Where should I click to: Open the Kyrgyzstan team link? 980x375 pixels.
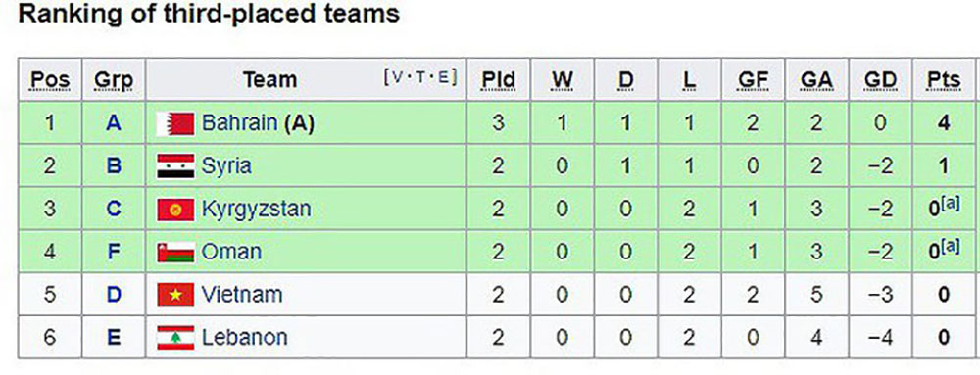[256, 209]
